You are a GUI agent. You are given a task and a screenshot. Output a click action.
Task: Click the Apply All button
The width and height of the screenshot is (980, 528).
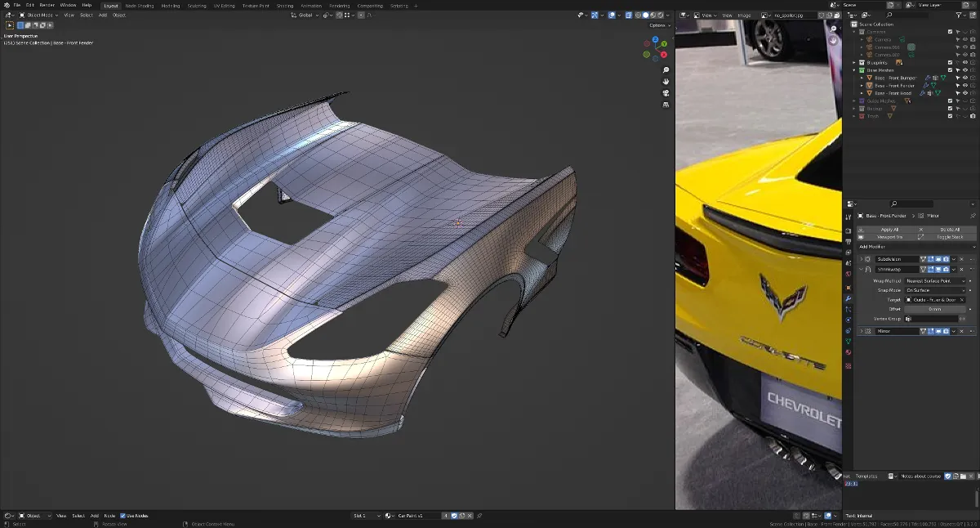[889, 230]
